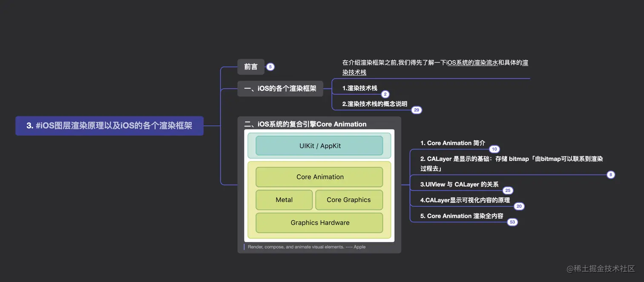Click the Metal box in the diagram
644x282 pixels.
tap(284, 200)
